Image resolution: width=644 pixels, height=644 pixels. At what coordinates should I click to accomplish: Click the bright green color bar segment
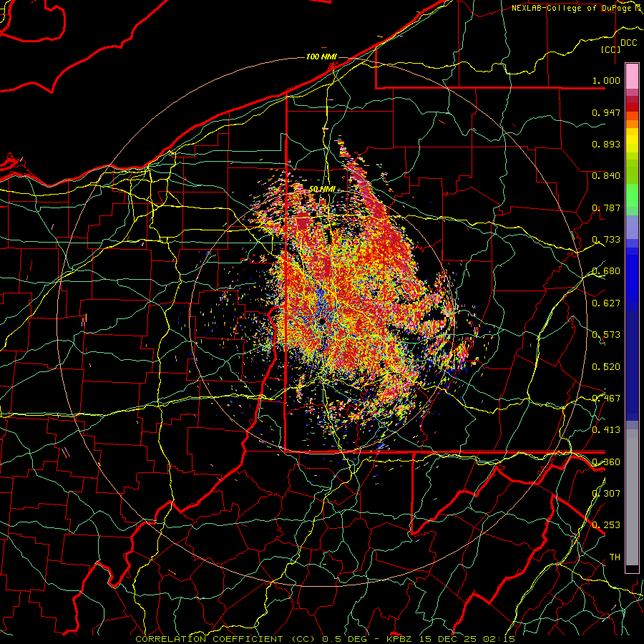632,195
